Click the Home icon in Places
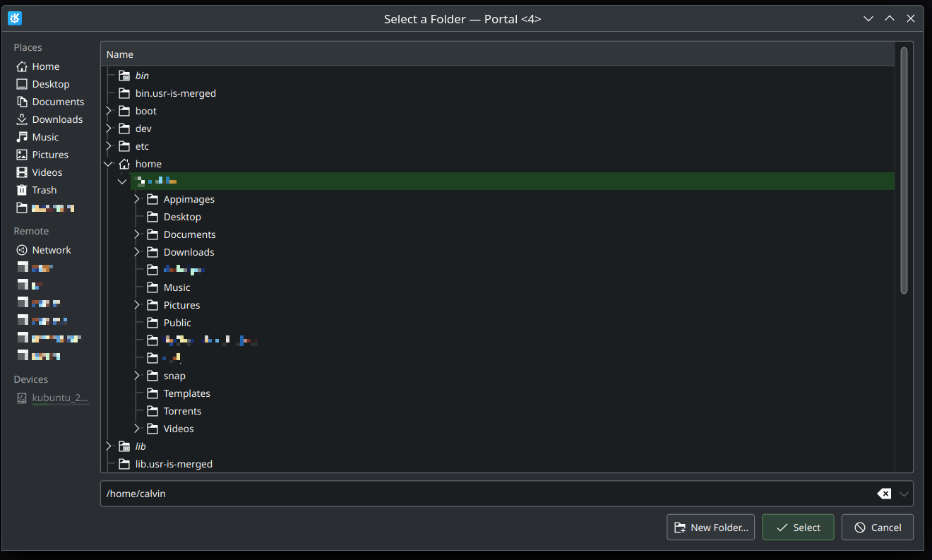Viewport: 932px width, 560px height. tap(22, 66)
